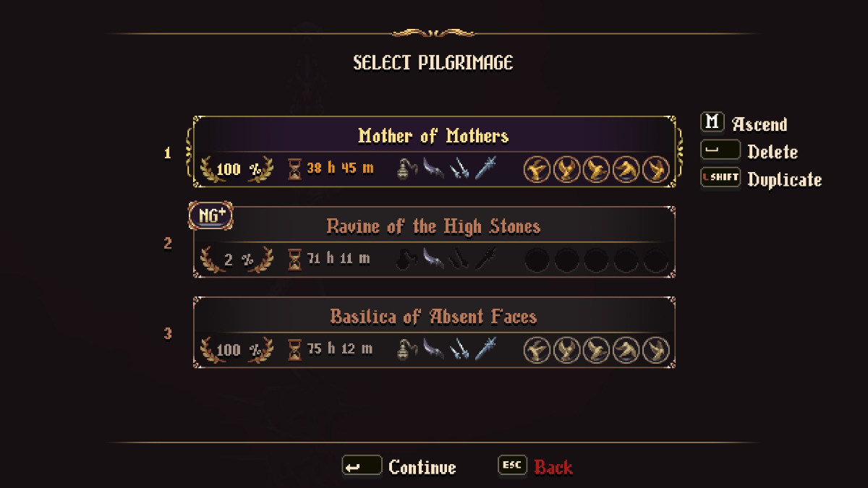Click the censer weapon icon in slot 1
The height and width of the screenshot is (488, 868).
pyautogui.click(x=406, y=170)
